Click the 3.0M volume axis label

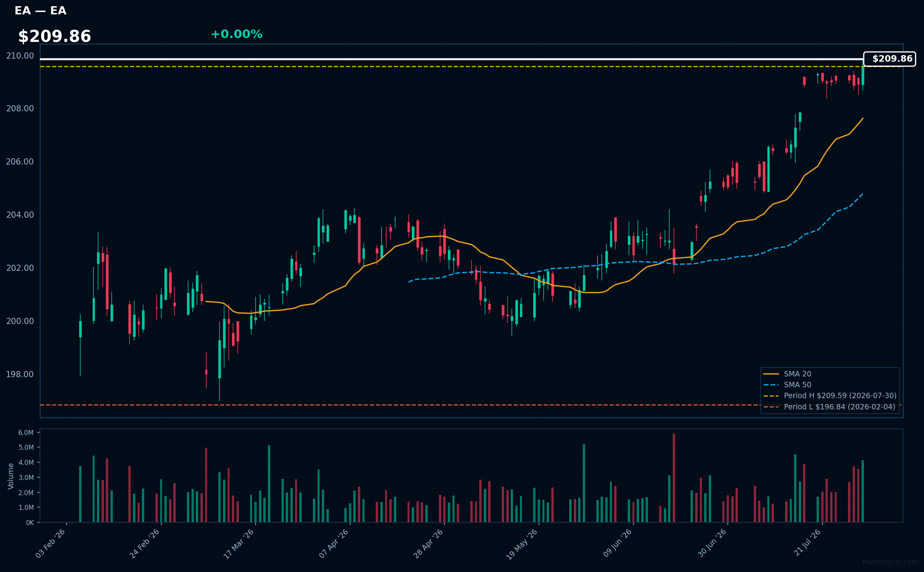click(x=26, y=477)
